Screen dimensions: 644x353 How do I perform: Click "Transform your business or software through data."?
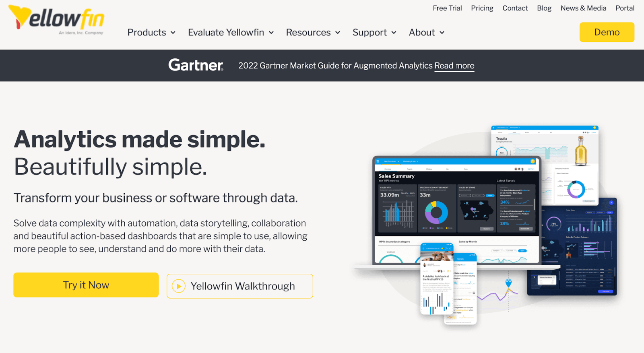point(156,198)
